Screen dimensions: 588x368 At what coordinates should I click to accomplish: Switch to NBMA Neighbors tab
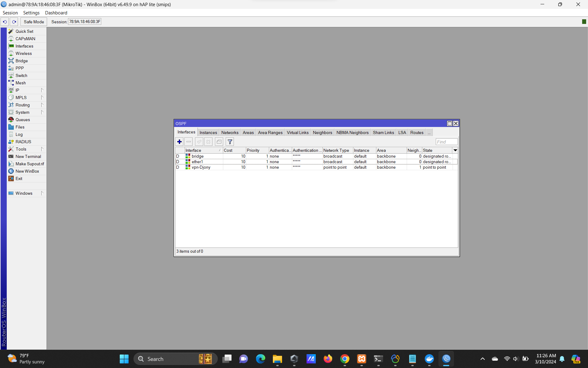(x=352, y=132)
